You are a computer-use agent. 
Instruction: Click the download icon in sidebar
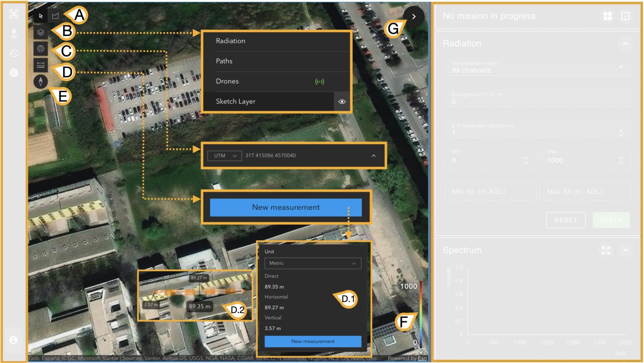(14, 33)
